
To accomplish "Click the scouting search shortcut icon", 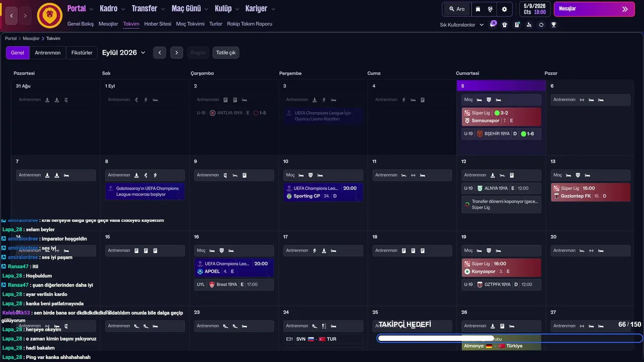I will point(529,25).
